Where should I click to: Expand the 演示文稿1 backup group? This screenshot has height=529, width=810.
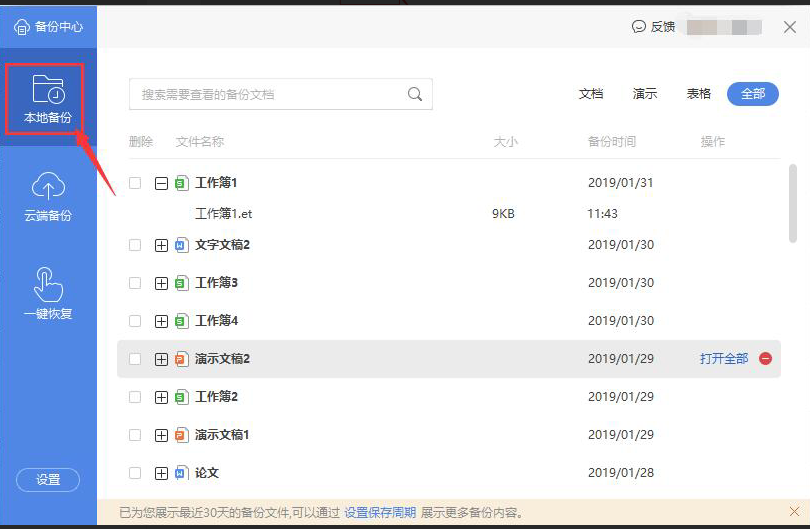click(161, 435)
